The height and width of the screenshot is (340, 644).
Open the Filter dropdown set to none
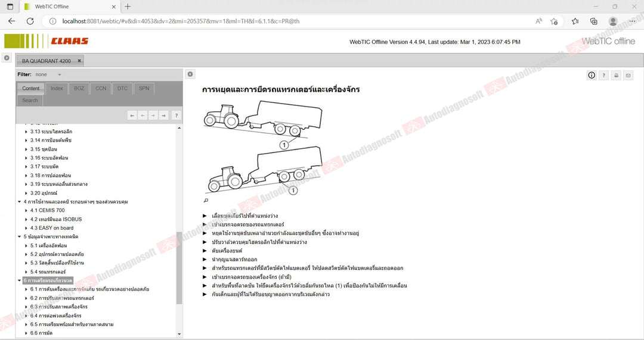coord(48,74)
